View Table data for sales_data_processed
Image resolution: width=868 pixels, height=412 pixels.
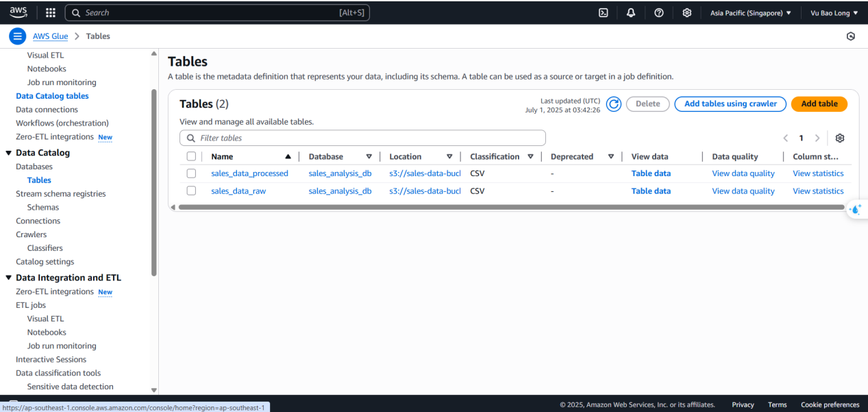tap(651, 173)
